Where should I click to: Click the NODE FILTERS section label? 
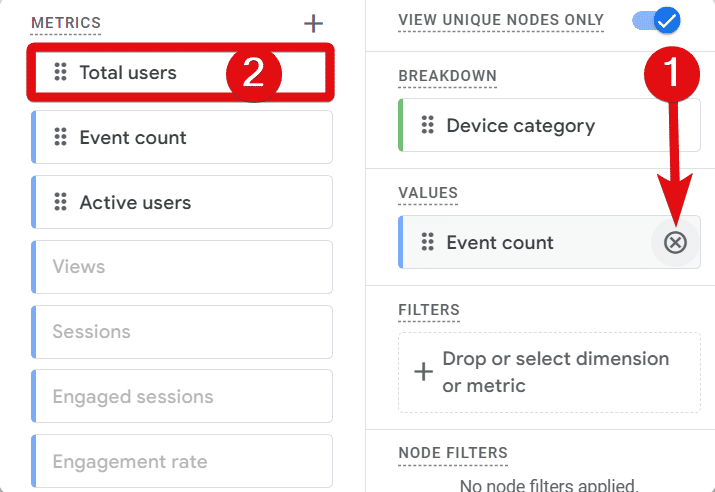tap(453, 453)
